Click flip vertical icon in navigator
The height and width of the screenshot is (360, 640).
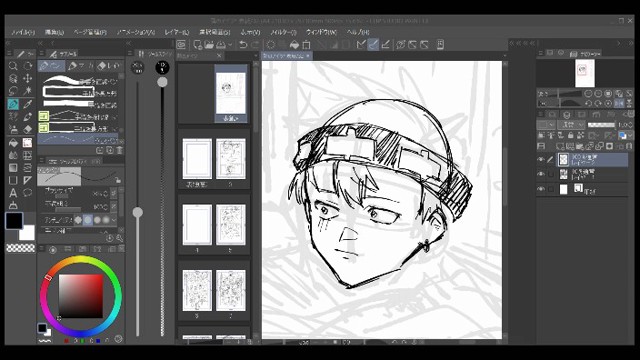[629, 103]
